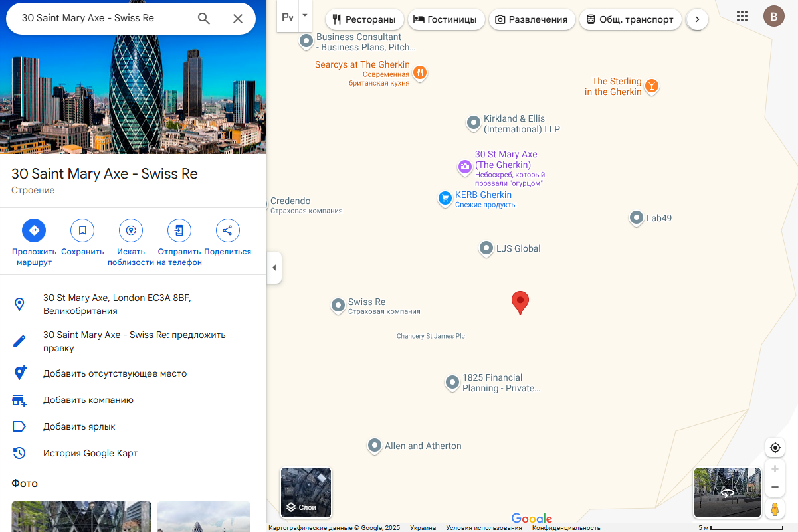Click the Lab49 map pin
The image size is (798, 532).
click(637, 217)
